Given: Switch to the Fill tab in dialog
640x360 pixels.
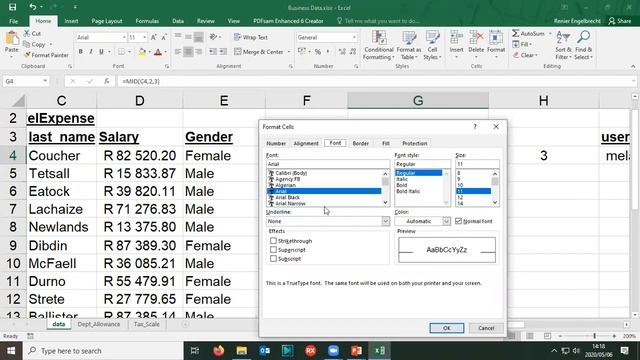Looking at the screenshot, I should (x=386, y=143).
